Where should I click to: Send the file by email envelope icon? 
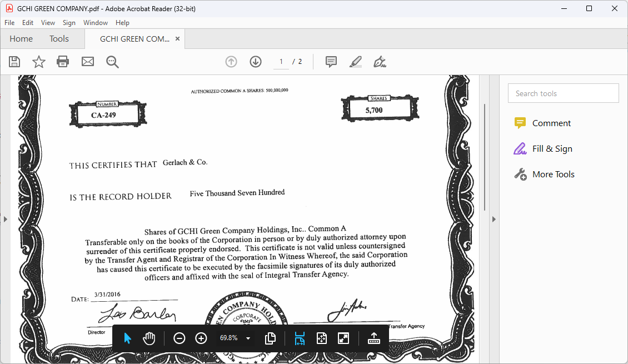pyautogui.click(x=88, y=62)
